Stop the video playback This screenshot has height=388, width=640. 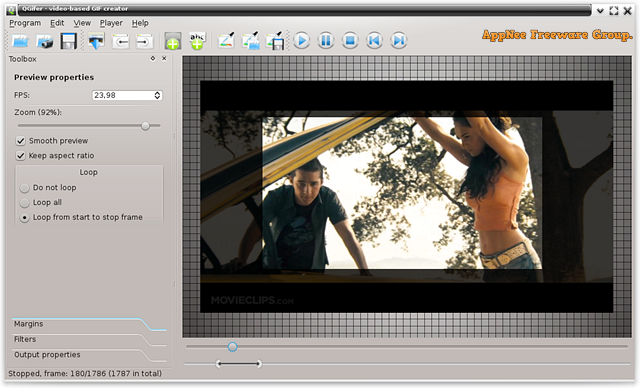[x=350, y=40]
